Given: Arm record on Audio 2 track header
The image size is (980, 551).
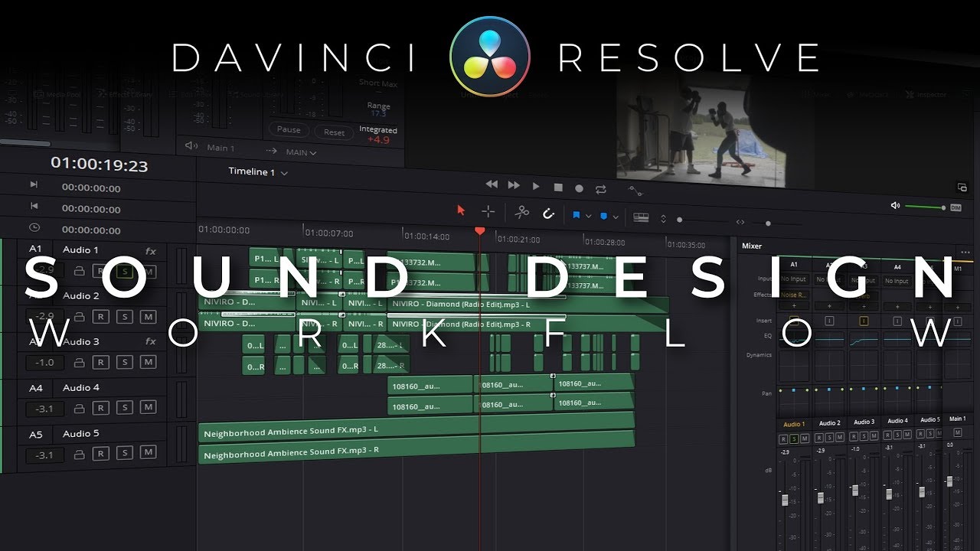Looking at the screenshot, I should coord(100,317).
